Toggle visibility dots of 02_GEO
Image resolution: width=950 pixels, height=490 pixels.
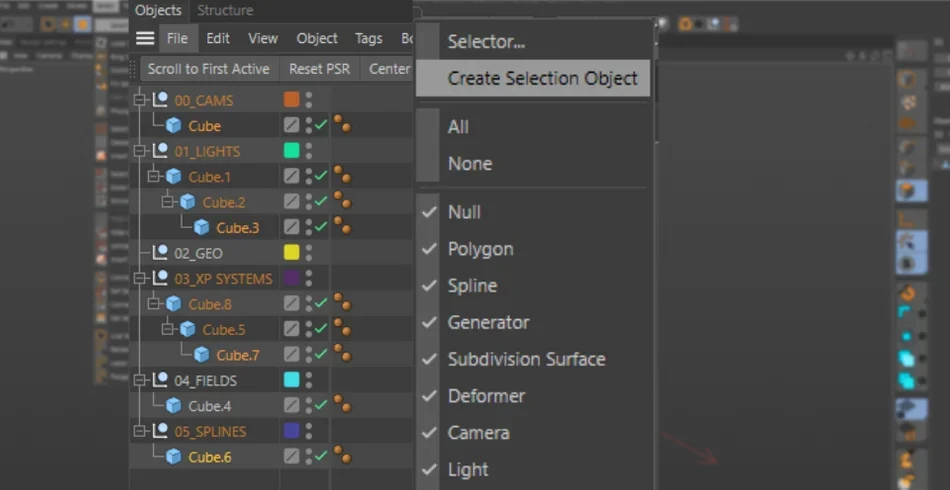pyautogui.click(x=309, y=253)
